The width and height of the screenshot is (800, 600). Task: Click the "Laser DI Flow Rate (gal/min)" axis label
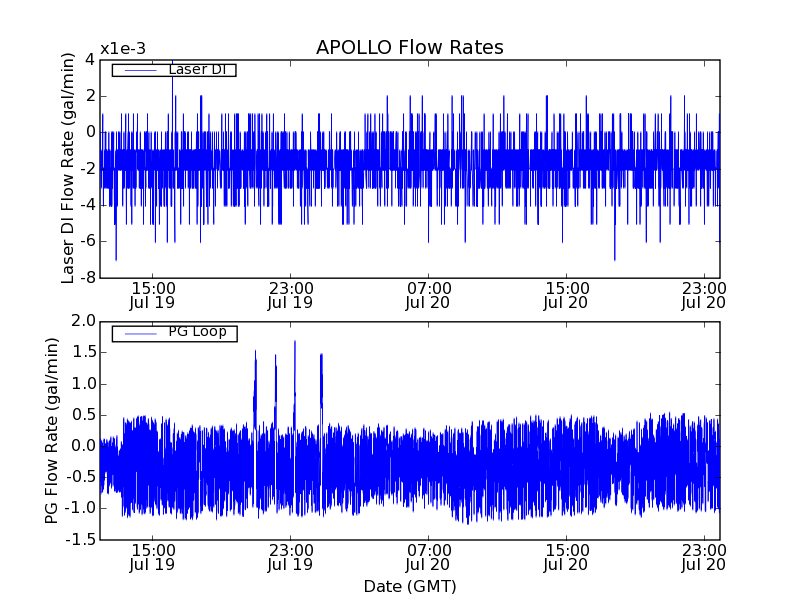68,168
